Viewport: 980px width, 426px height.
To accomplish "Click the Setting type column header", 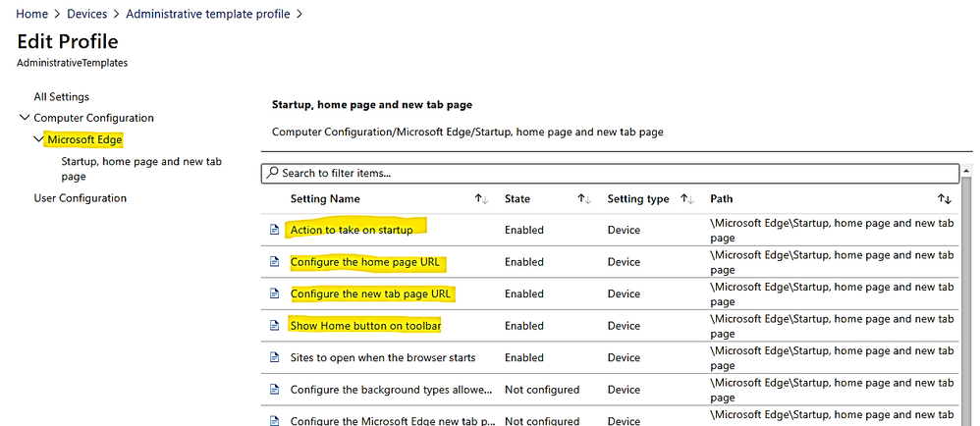I will tap(638, 199).
